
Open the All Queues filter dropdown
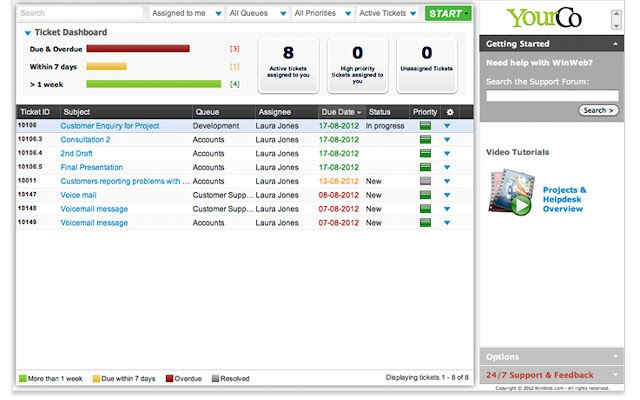point(256,14)
